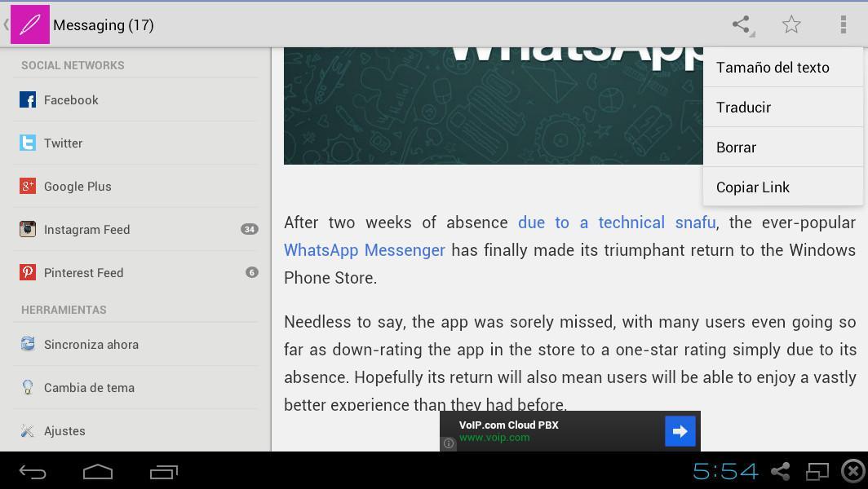Click the Instagram Feed label
Image resolution: width=868 pixels, height=489 pixels.
[87, 230]
